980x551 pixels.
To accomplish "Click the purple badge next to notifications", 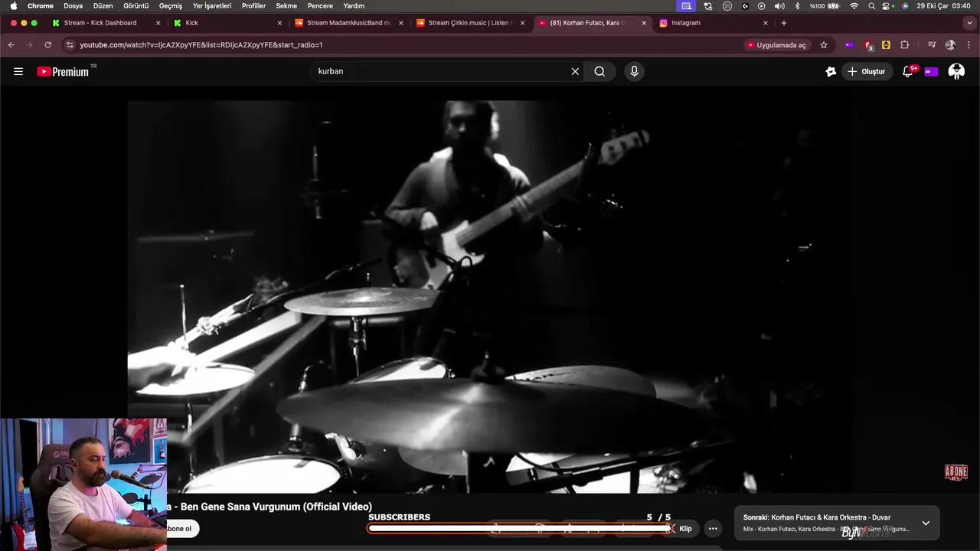I will click(931, 71).
